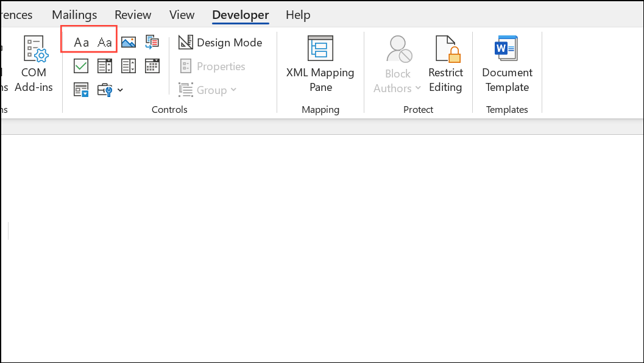The height and width of the screenshot is (363, 644).
Task: Insert a Rich Text Content Control
Action: pyautogui.click(x=81, y=41)
